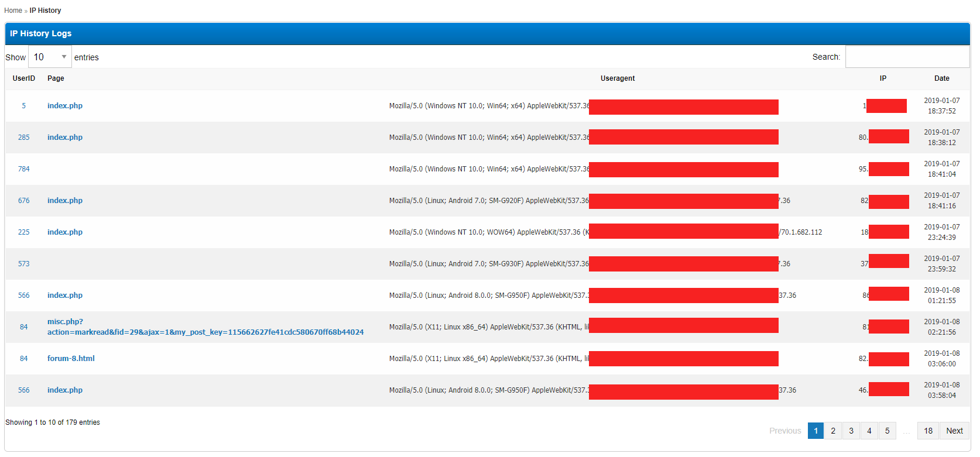The image size is (980, 457).
Task: Click the Next page button
Action: coord(954,431)
